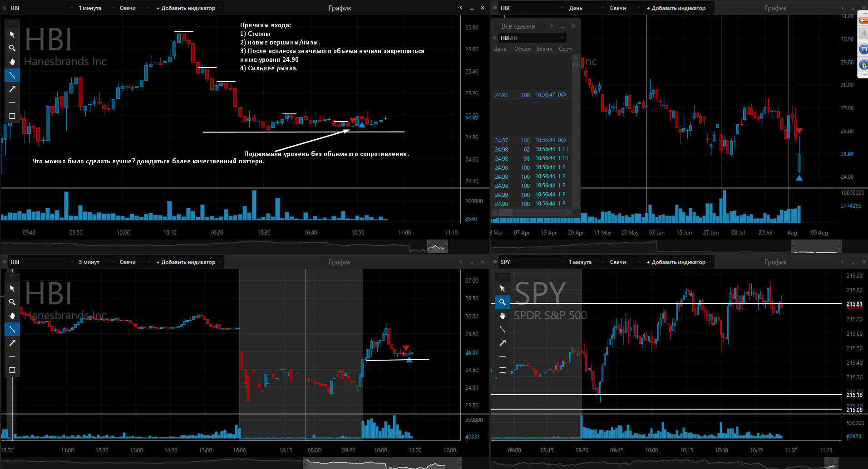Screen dimensions: 868x469
Task: Toggle the link indicator beside HBIAN in the trades panel
Action: coord(495,38)
